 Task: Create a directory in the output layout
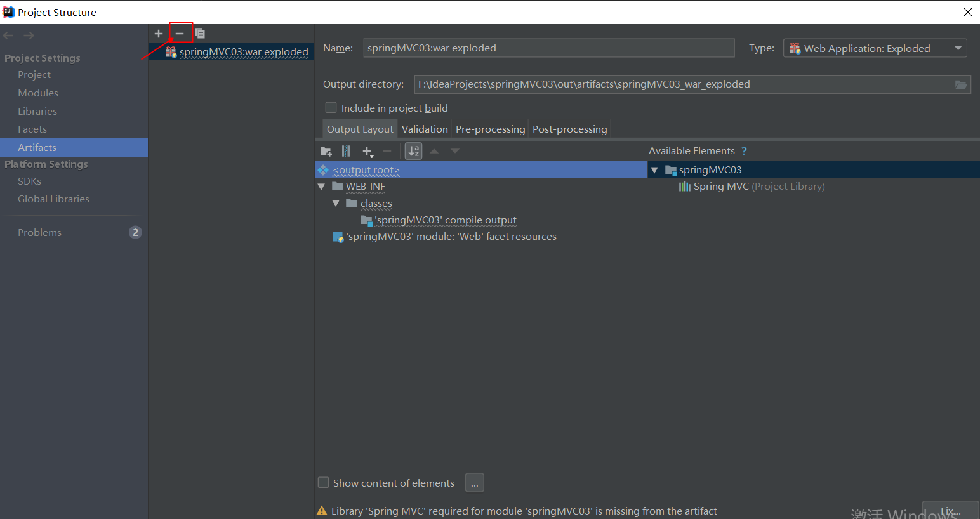[x=326, y=151]
